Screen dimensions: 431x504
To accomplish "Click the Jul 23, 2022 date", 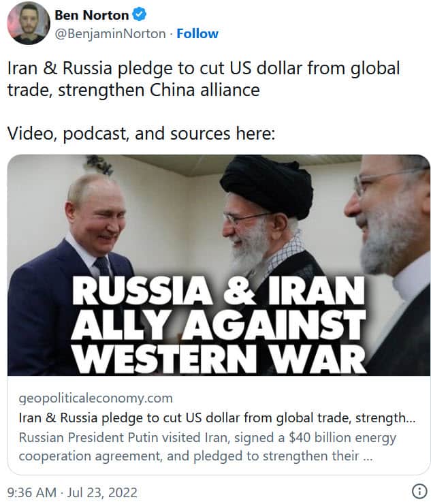I will coord(102,492).
